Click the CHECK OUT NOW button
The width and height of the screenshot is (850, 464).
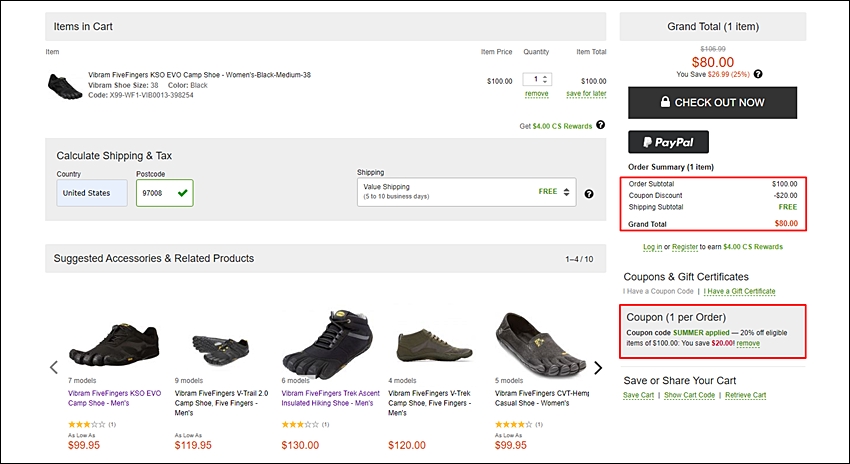point(712,102)
